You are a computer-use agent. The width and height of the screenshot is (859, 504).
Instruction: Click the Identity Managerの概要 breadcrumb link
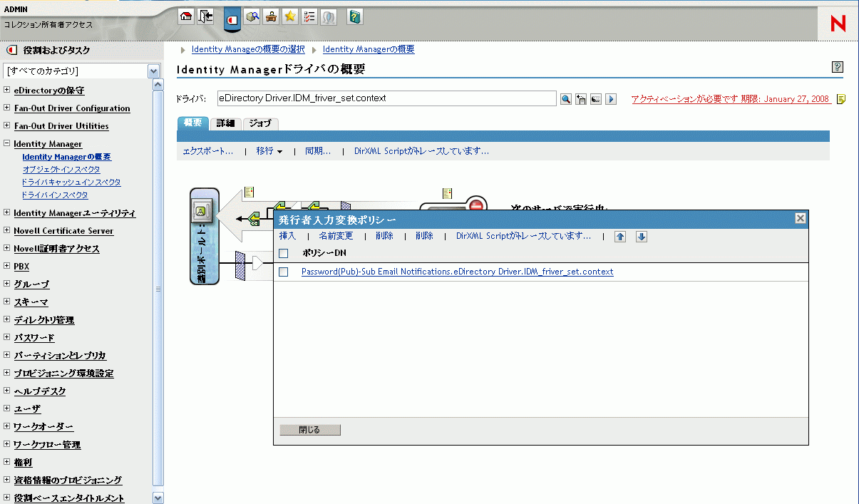pyautogui.click(x=369, y=49)
